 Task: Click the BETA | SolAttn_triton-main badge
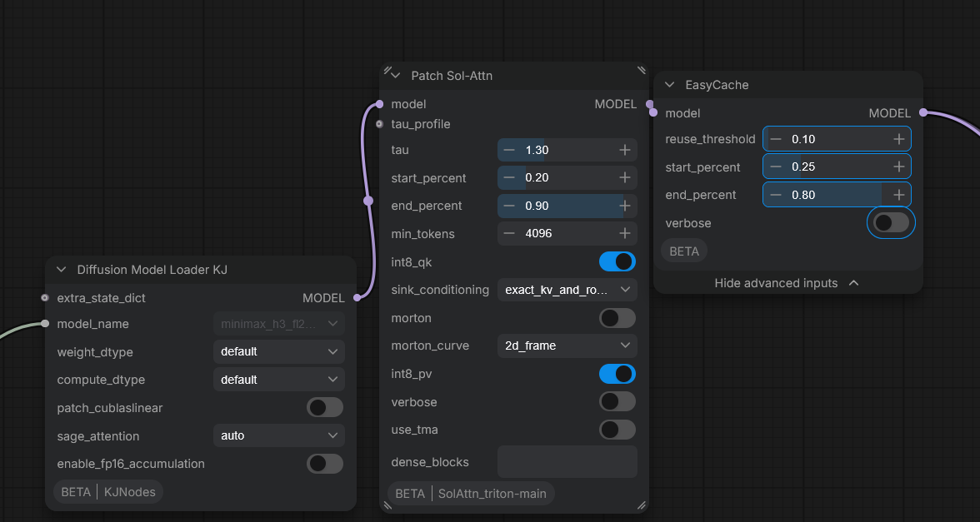pyautogui.click(x=471, y=493)
